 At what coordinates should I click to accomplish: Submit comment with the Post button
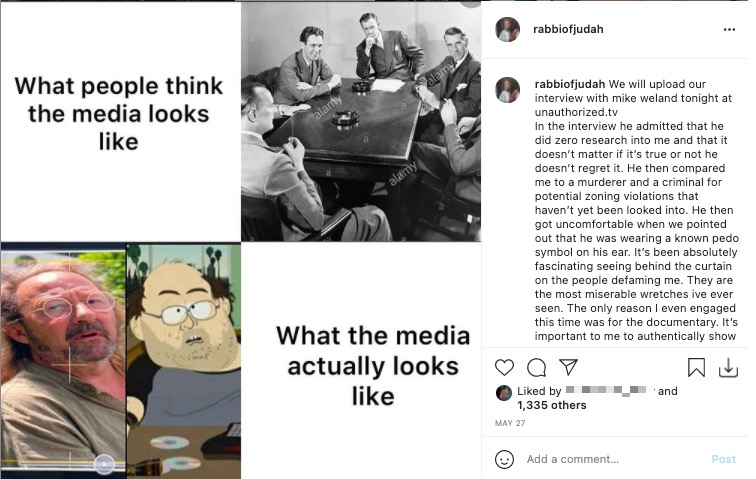(724, 459)
